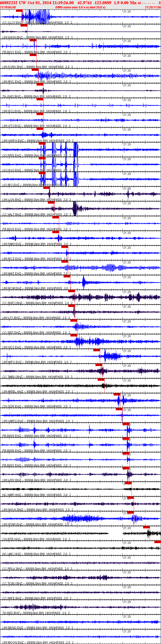The image size is (161, 644).
Task: Select the UW.UMPQ EHZ trace label
Action: 13,421
